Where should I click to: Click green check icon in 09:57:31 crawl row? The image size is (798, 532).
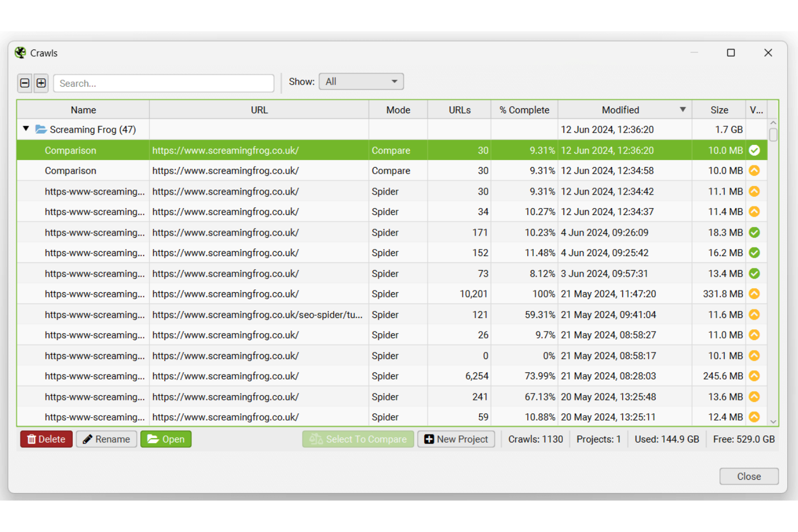click(x=754, y=273)
